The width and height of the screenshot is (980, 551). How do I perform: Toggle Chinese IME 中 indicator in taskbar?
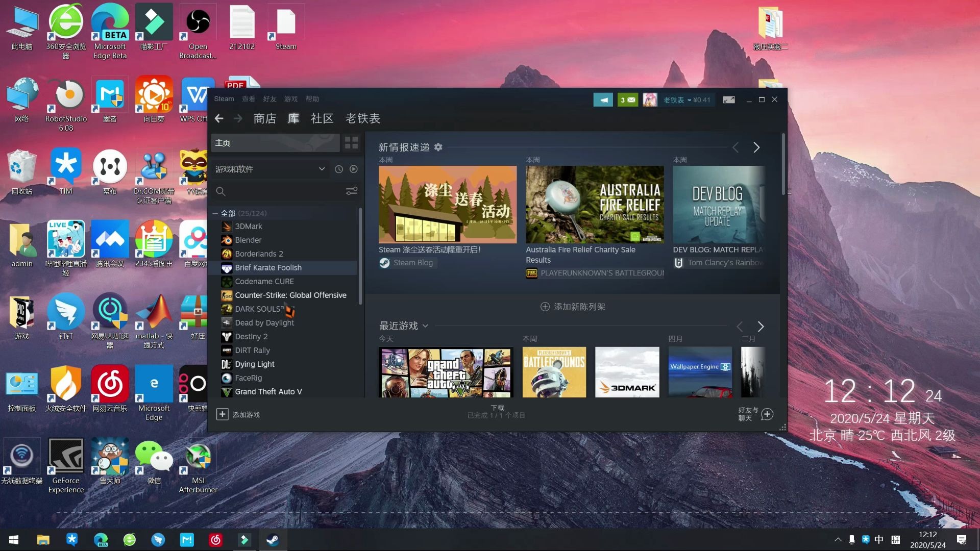[879, 539]
